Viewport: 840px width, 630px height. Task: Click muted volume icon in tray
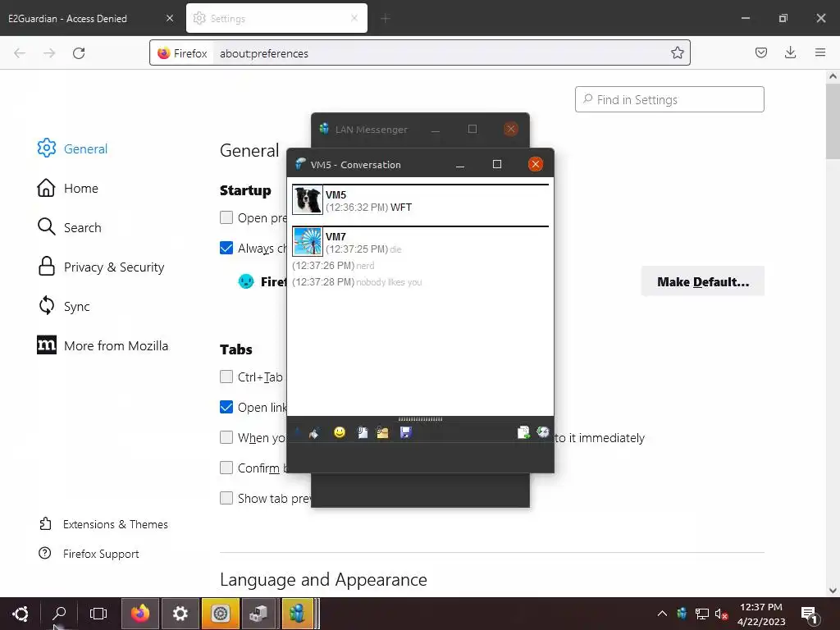point(721,614)
